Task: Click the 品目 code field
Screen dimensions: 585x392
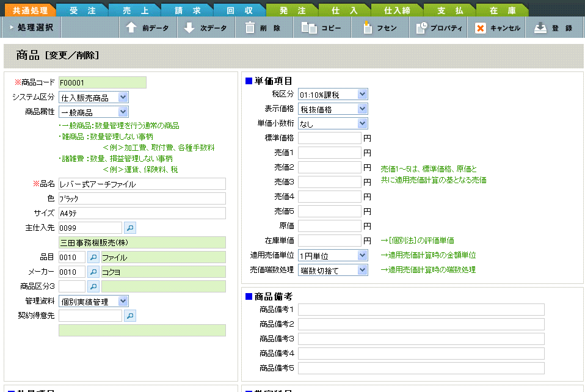Action: point(72,257)
